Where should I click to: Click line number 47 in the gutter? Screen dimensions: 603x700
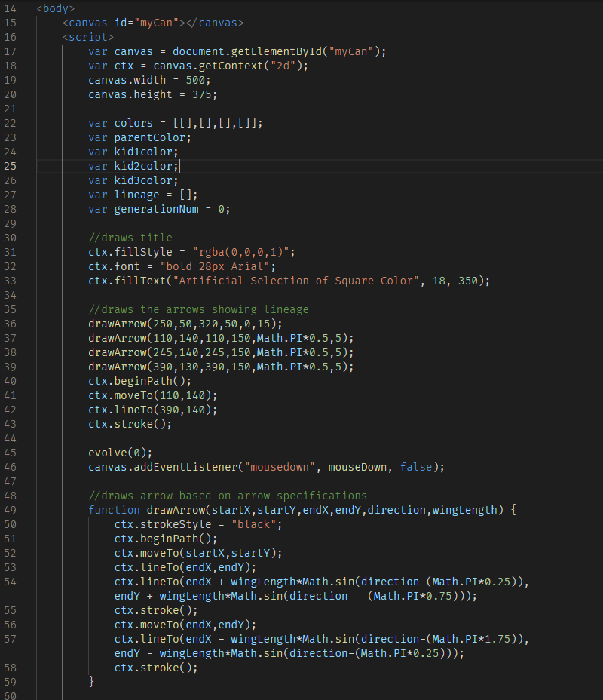click(x=10, y=481)
